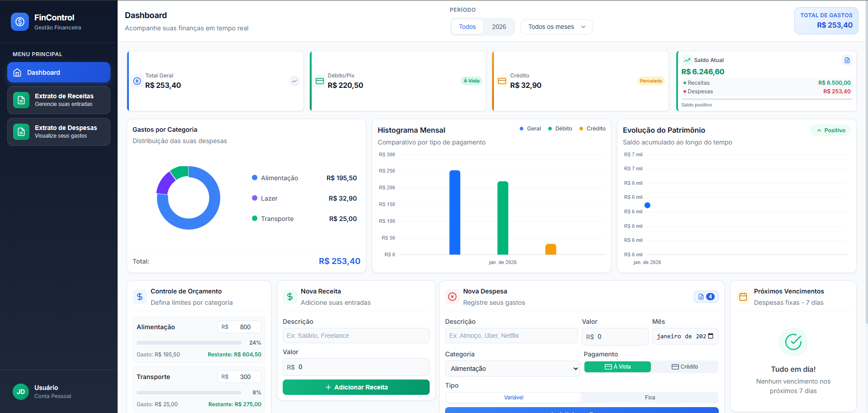
Task: Click the receipt counter badge in Nova Despesa
Action: [706, 297]
